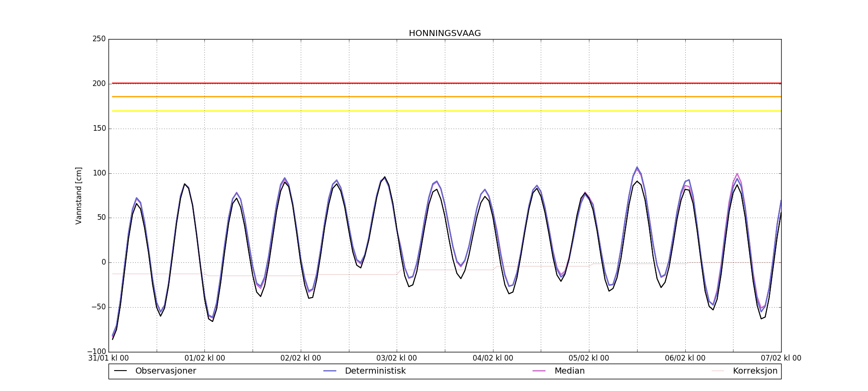Select the 07/02 kl 00 x-axis tick label
The image size is (868, 391).
click(x=781, y=358)
